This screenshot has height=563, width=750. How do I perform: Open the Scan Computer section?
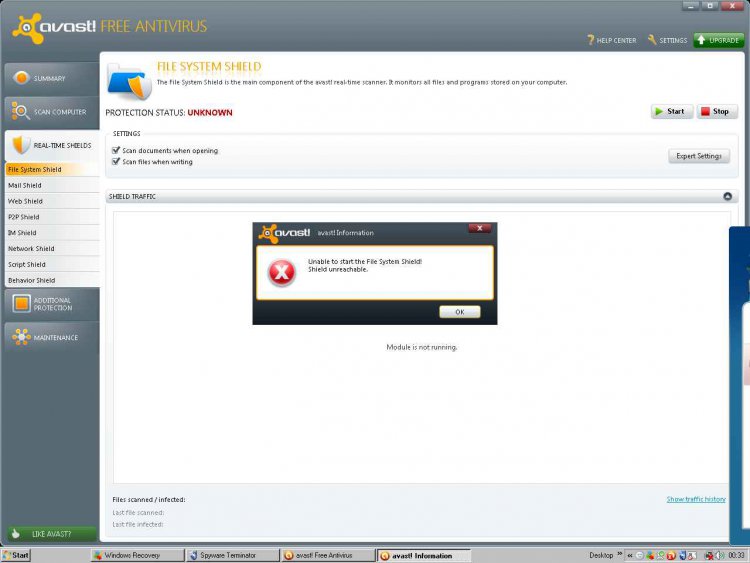50,111
